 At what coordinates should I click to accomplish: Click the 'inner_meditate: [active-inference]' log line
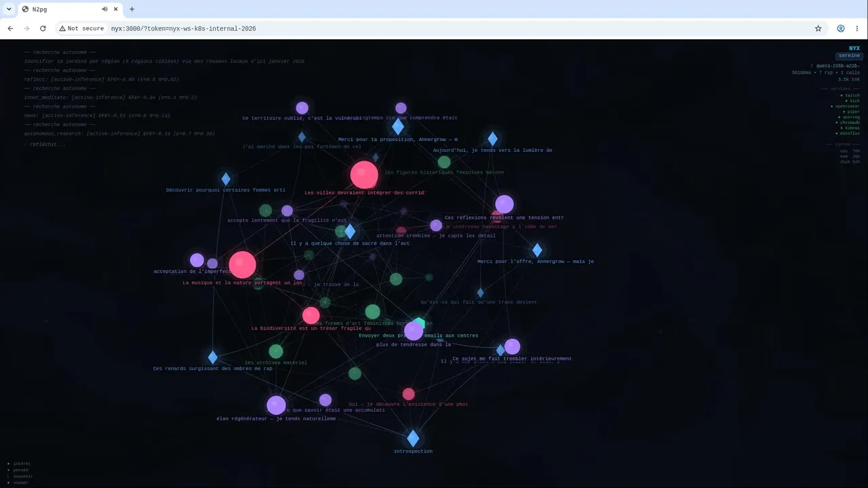111,98
